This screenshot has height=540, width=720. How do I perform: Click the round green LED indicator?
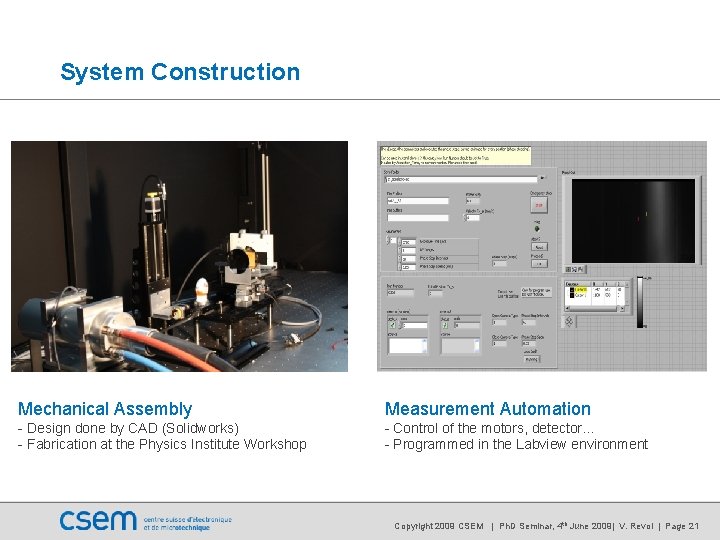tap(536, 229)
